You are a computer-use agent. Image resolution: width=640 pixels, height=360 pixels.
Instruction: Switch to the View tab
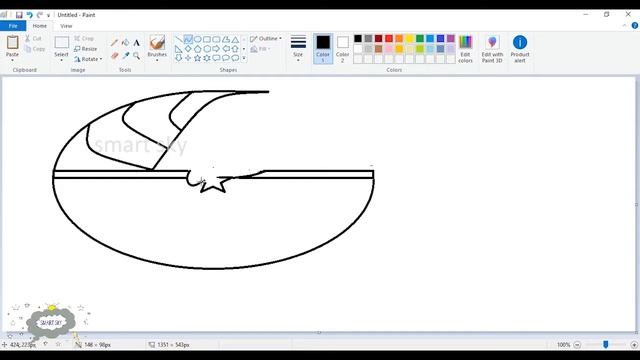coord(66,26)
